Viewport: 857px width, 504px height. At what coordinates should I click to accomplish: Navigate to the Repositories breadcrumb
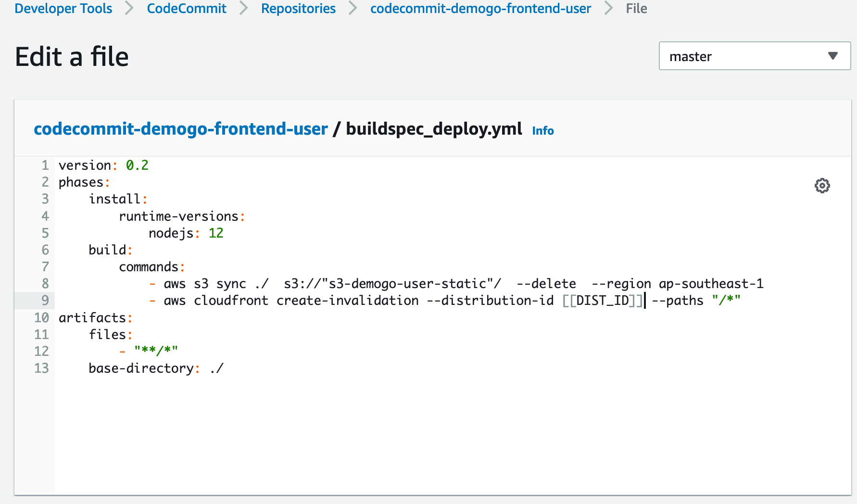tap(298, 9)
